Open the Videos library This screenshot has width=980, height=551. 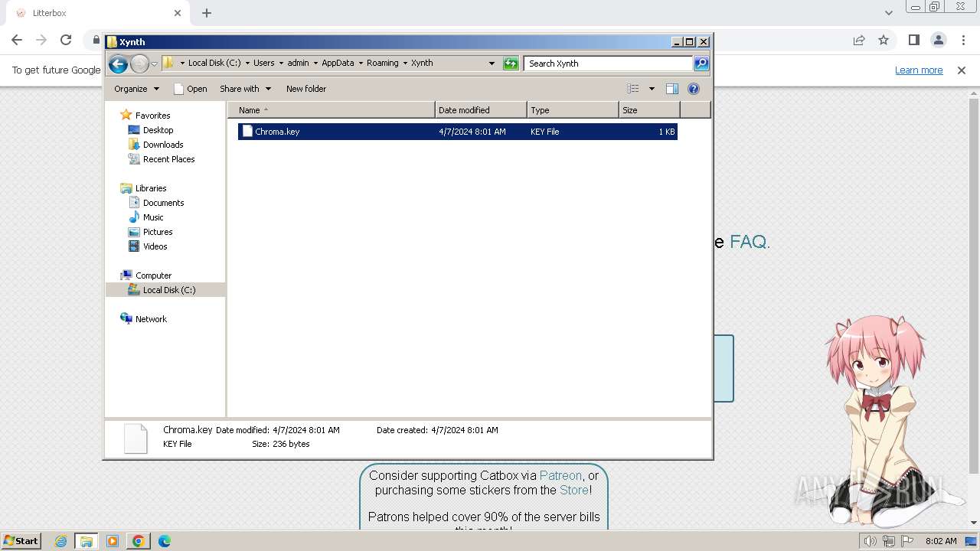(x=155, y=246)
